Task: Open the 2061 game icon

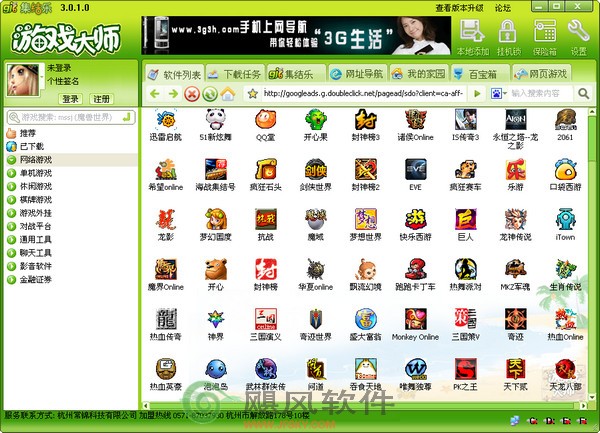Action: point(566,119)
